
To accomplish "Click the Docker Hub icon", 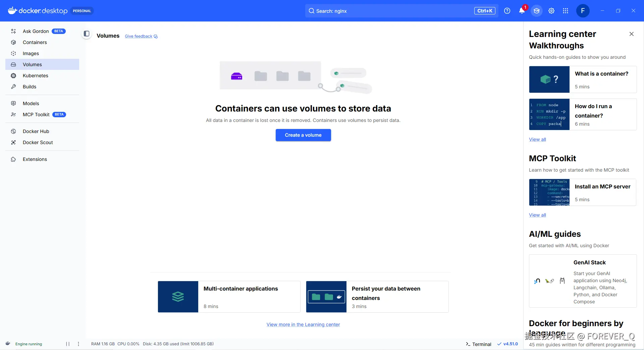I will coord(13,131).
